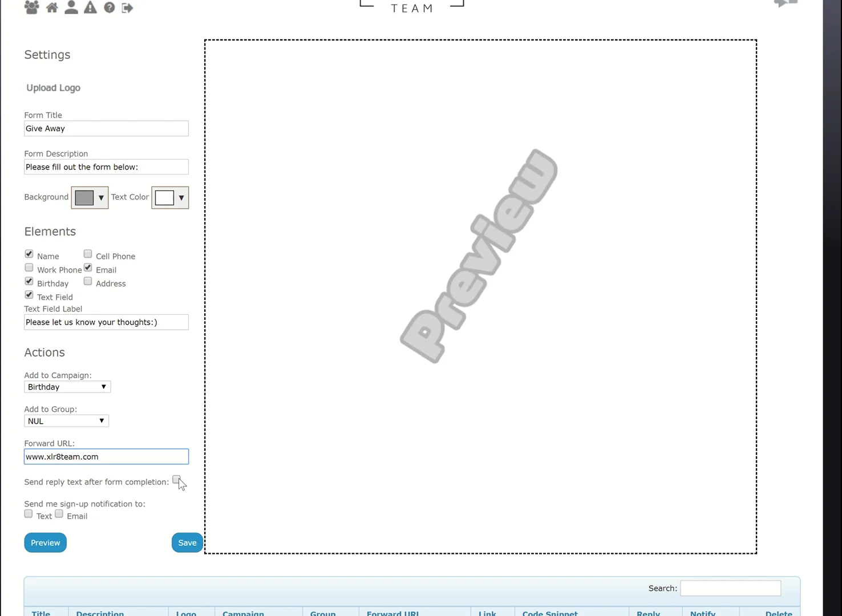The height and width of the screenshot is (616, 842).
Task: Click the Save button
Action: [x=187, y=542]
